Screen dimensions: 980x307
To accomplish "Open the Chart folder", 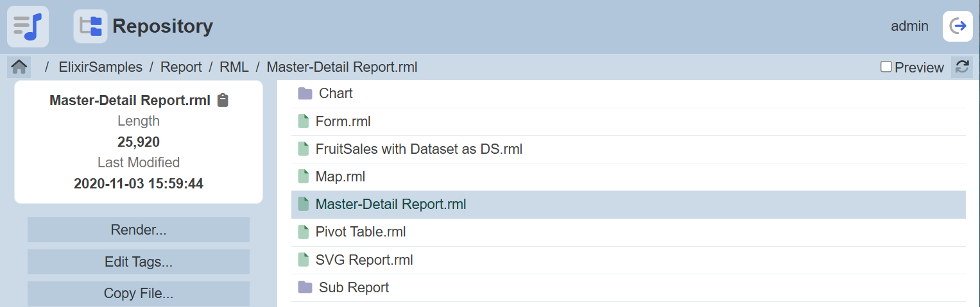I will (x=336, y=94).
